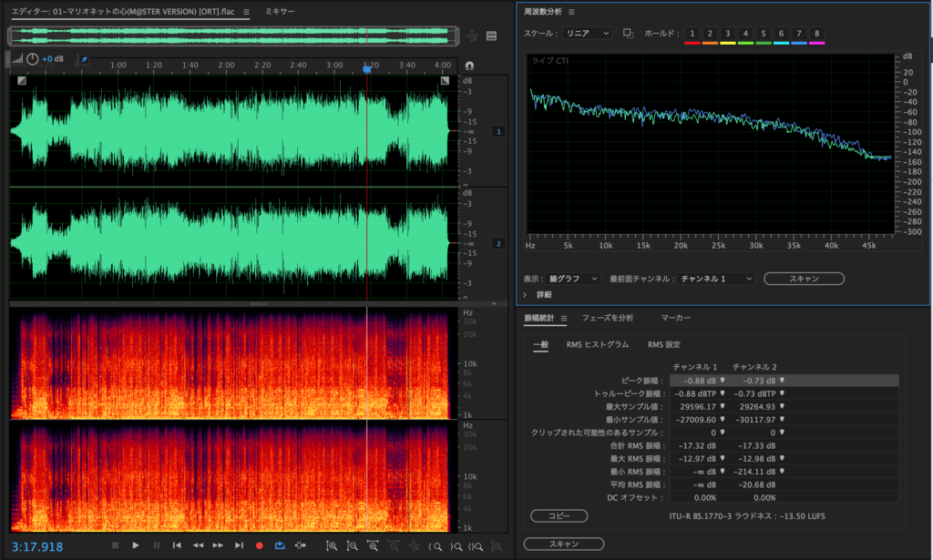
Task: Zoom in at in-point icon
Action: pos(435,546)
